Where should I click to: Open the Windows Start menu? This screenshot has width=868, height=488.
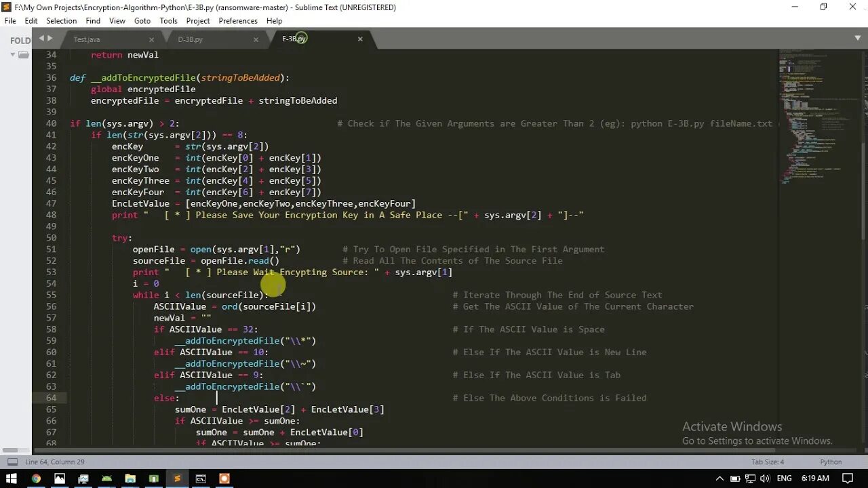coord(12,479)
